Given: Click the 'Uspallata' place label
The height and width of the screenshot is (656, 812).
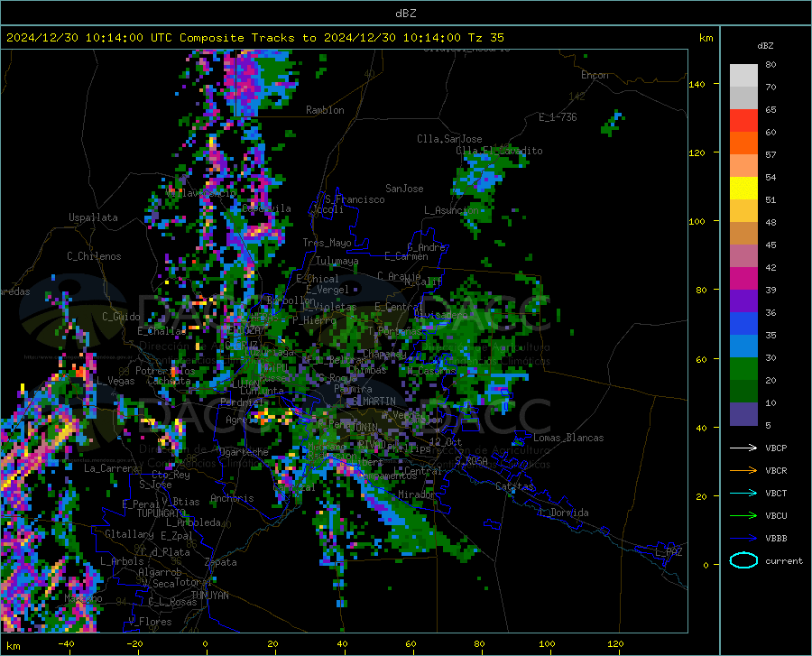Looking at the screenshot, I should click(x=93, y=217).
